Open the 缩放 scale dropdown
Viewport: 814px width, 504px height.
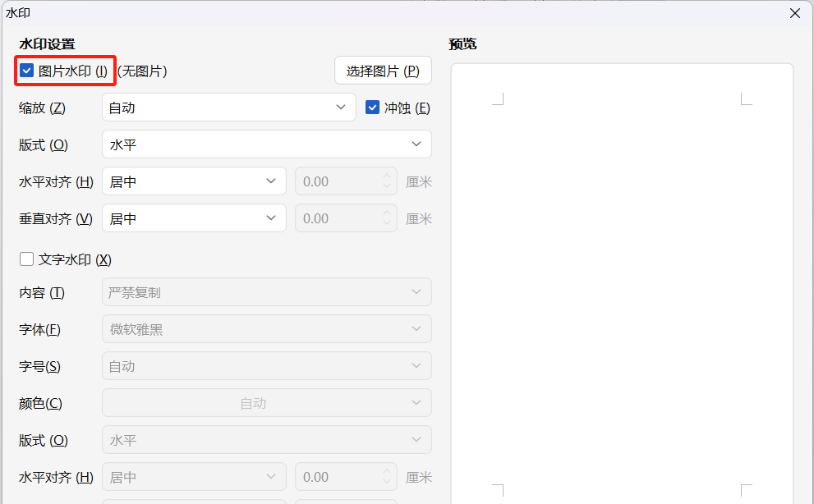click(x=228, y=107)
